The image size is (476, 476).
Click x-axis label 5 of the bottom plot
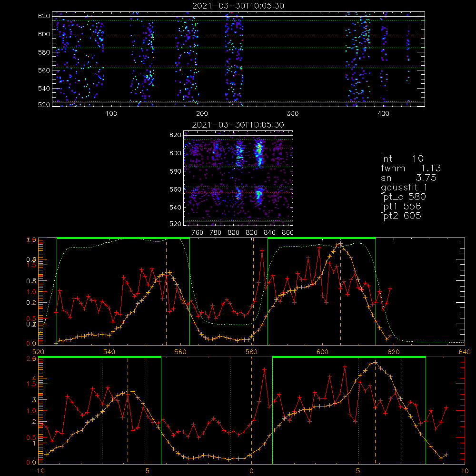(x=358, y=471)
